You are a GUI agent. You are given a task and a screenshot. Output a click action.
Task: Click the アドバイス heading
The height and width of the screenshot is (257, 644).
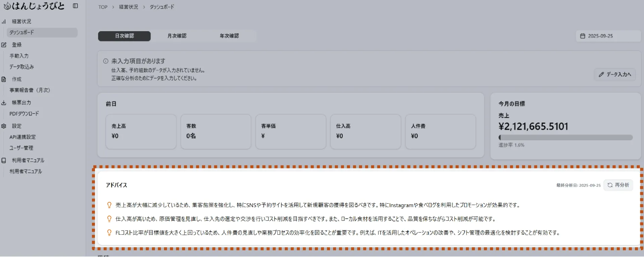click(x=116, y=185)
